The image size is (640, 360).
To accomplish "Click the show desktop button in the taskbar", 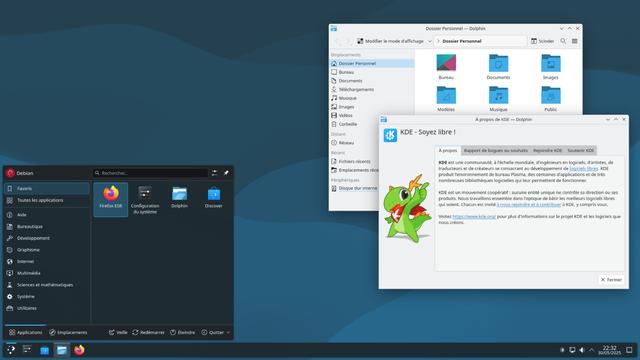I will pyautogui.click(x=629, y=350).
